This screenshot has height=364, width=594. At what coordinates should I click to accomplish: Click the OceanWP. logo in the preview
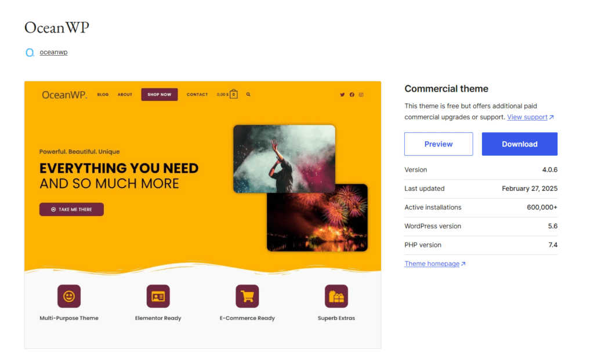pyautogui.click(x=64, y=94)
